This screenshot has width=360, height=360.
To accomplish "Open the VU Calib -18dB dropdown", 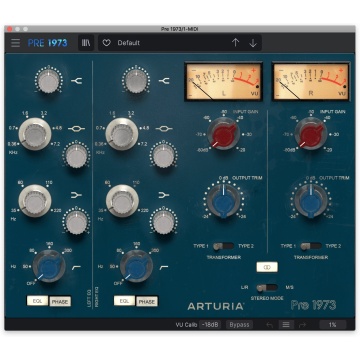I will (x=210, y=325).
